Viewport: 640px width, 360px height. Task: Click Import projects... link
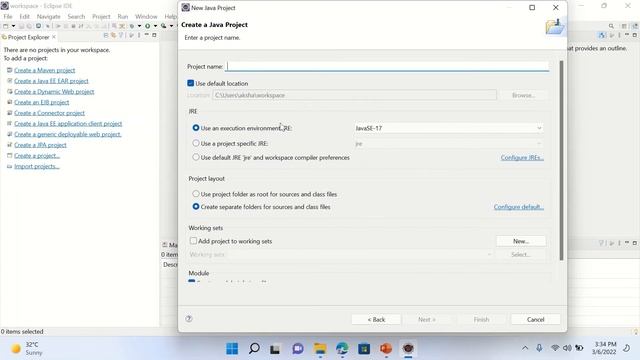(x=37, y=166)
